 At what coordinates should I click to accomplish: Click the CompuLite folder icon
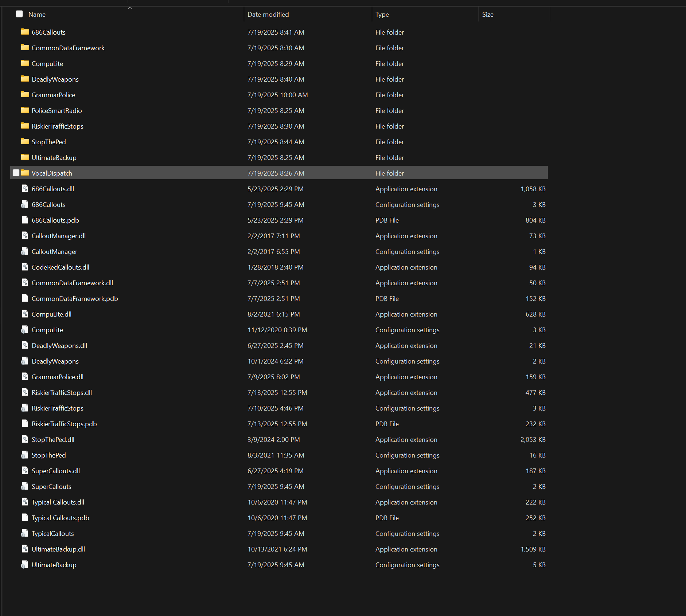tap(25, 63)
